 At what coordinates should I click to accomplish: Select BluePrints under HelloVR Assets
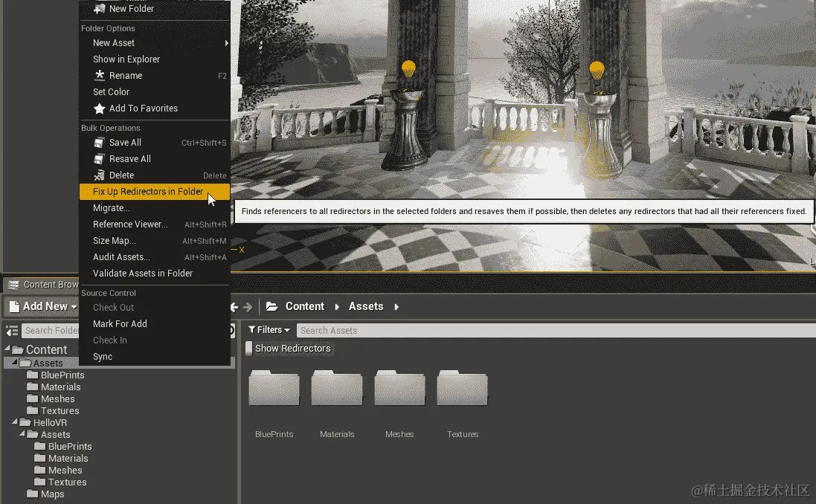pyautogui.click(x=70, y=447)
